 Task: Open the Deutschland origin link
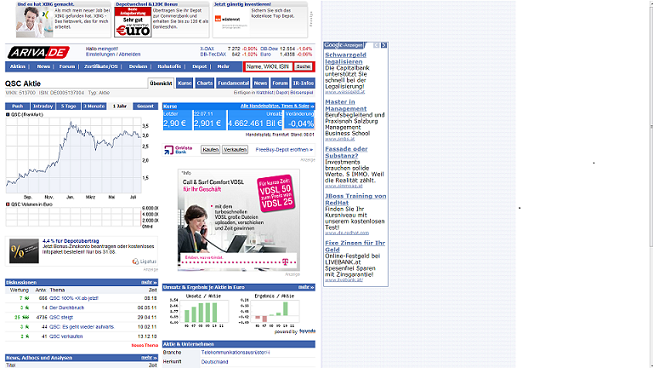(214, 362)
